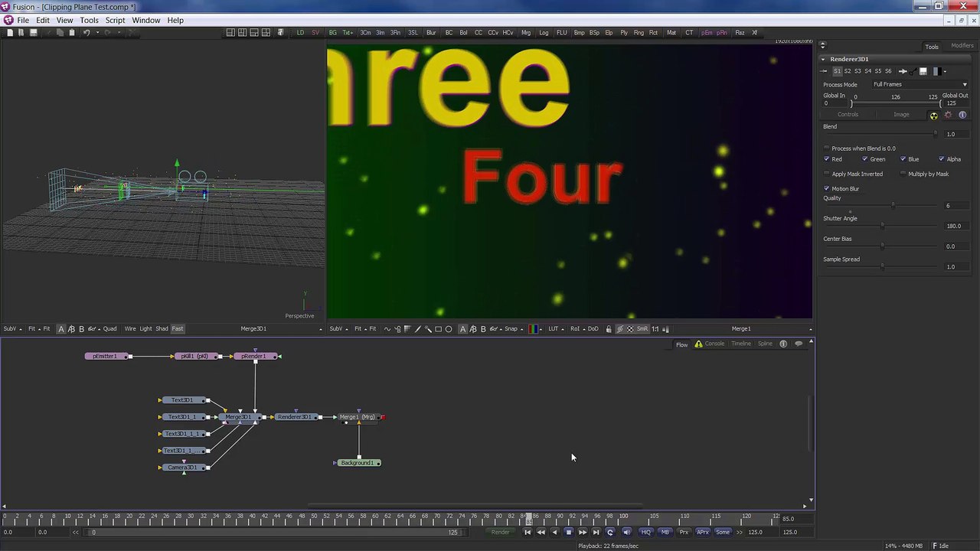Add a Background (BG) tool from toolbar

click(x=332, y=33)
